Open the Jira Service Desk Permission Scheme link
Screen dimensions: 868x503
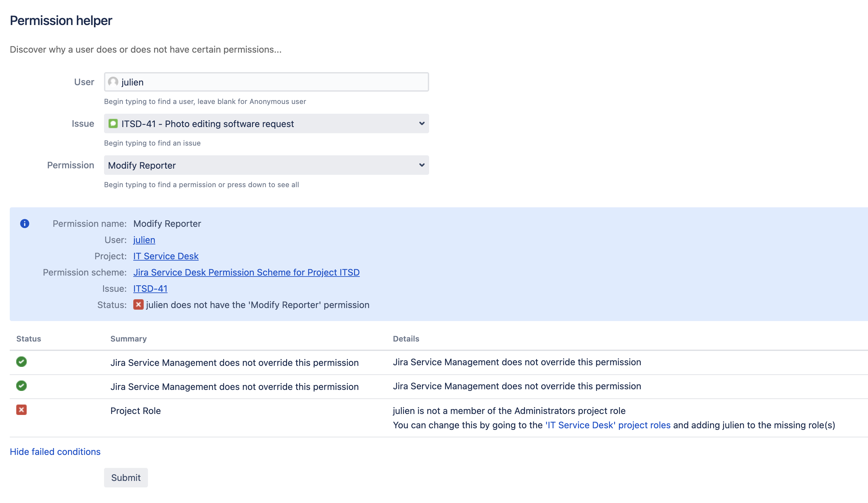(246, 272)
